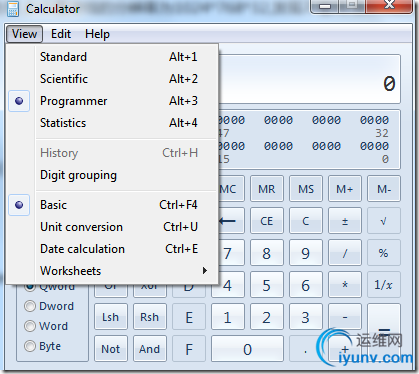Image resolution: width=419 pixels, height=374 pixels.
Task: Select the Programmer menu entry
Action: pos(112,101)
